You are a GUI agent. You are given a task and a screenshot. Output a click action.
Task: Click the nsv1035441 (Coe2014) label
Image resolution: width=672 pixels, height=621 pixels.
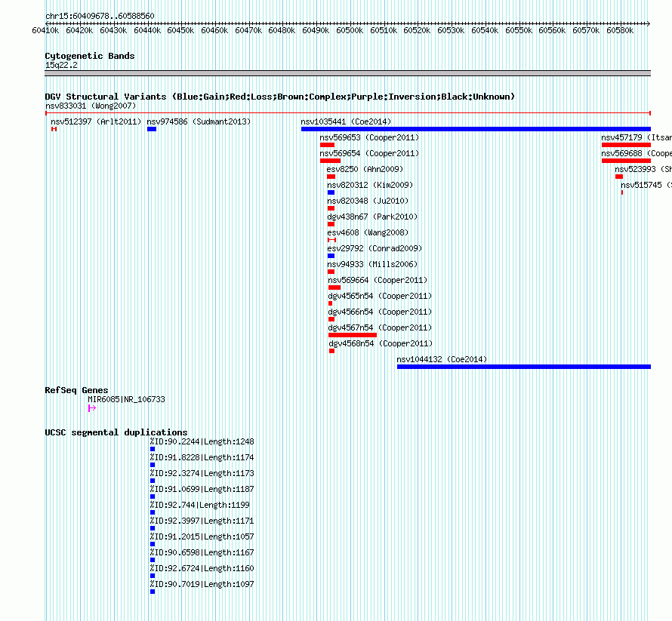(346, 121)
